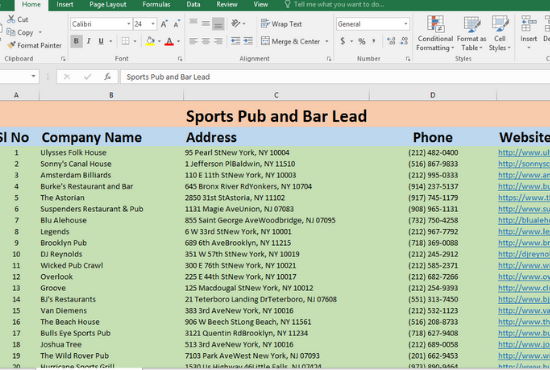Toggle Wrap Text
Image resolution: width=550 pixels, height=370 pixels.
click(x=281, y=23)
